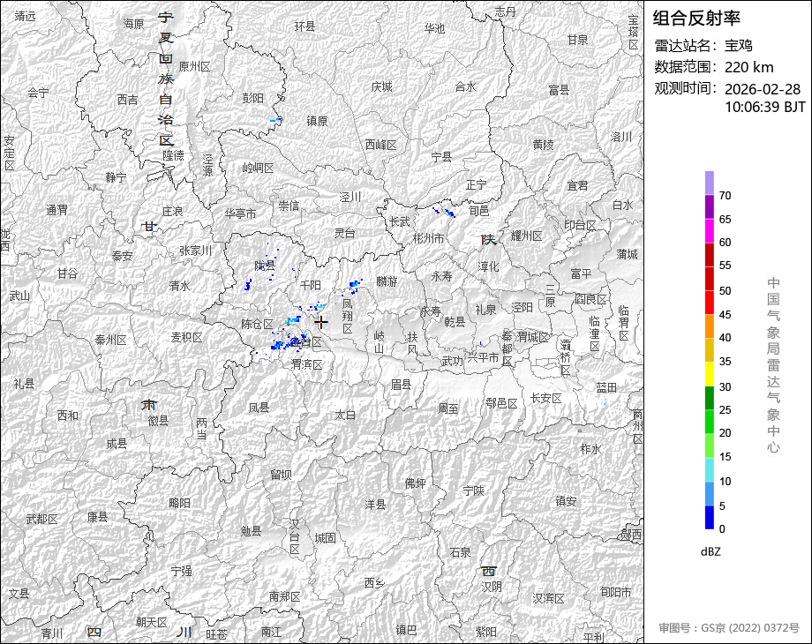The height and width of the screenshot is (644, 812).
Task: Click the dBZ unit label below the legend
Action: coord(710,551)
